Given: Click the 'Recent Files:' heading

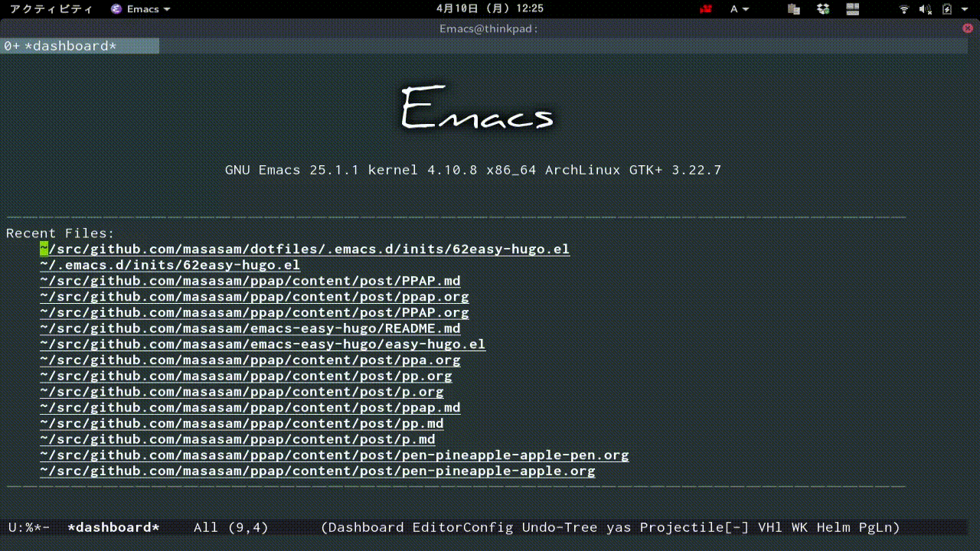Looking at the screenshot, I should (x=60, y=233).
